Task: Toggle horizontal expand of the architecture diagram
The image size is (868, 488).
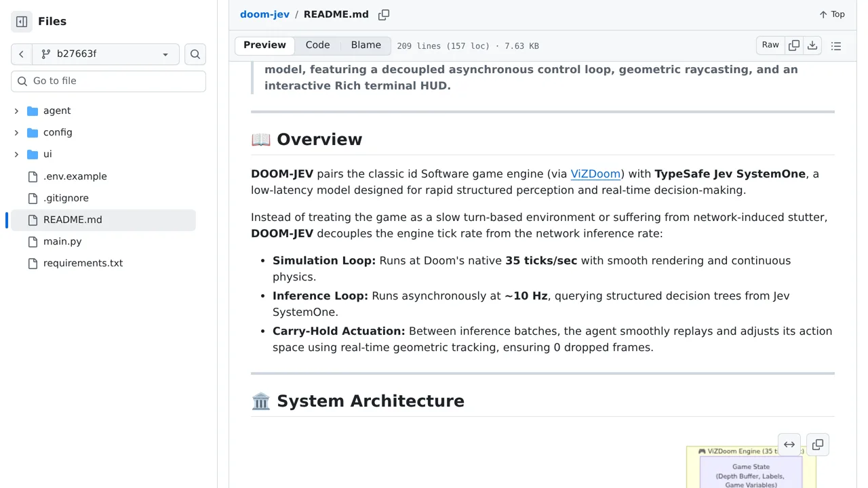Action: [789, 445]
